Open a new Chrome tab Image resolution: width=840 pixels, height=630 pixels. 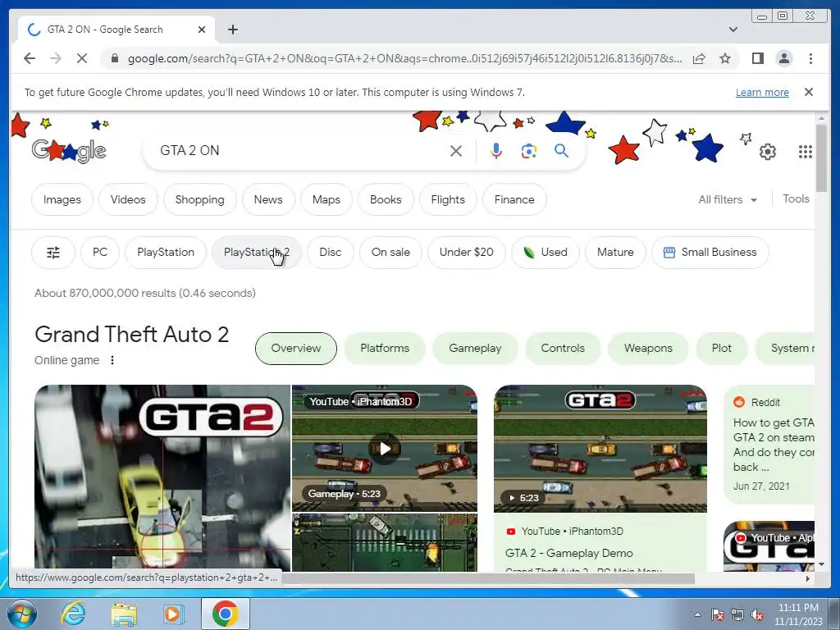[232, 30]
